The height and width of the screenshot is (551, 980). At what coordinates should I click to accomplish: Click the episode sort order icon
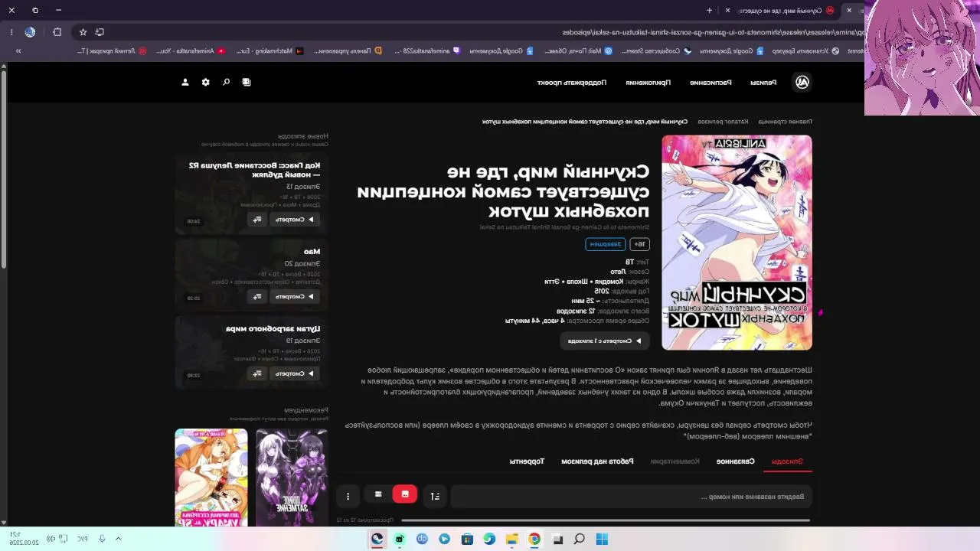pos(435,496)
